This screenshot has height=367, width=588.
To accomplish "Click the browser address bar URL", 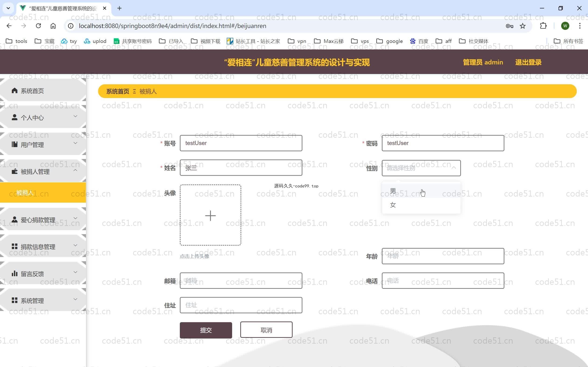I will pos(172,26).
